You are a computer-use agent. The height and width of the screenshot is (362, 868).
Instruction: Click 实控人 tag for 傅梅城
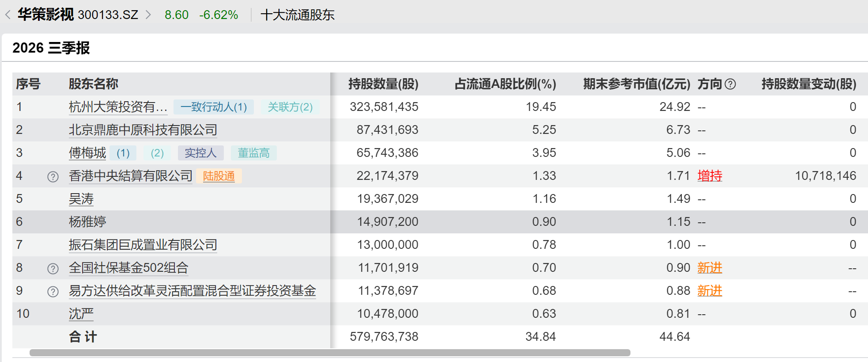[201, 153]
